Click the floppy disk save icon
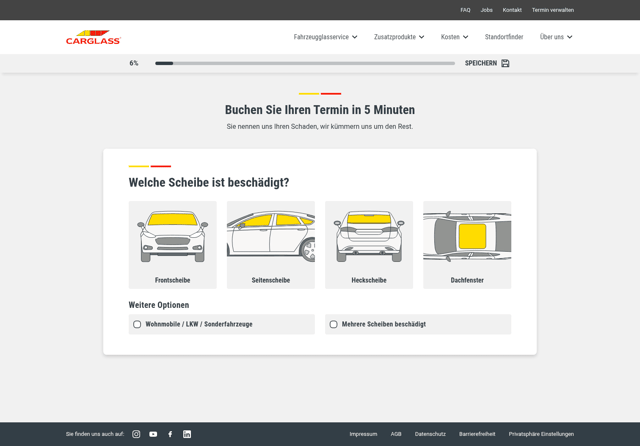Screen dimensions: 640x446 click(x=505, y=63)
